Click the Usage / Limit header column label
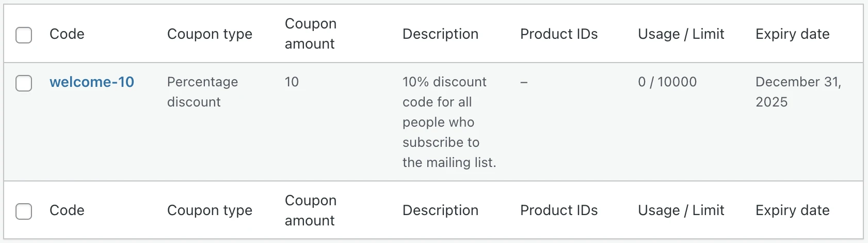Image resolution: width=868 pixels, height=243 pixels. 681,34
